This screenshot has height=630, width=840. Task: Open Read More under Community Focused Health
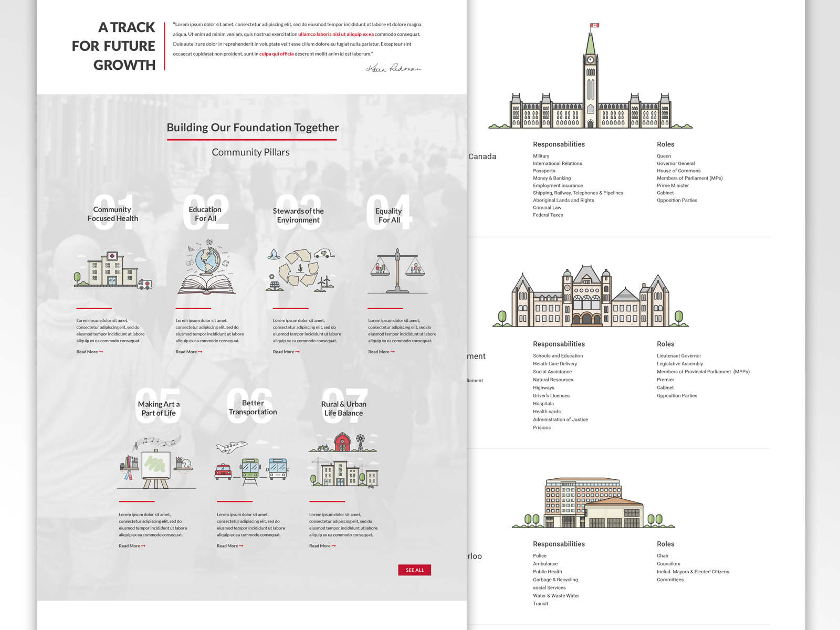pos(88,352)
